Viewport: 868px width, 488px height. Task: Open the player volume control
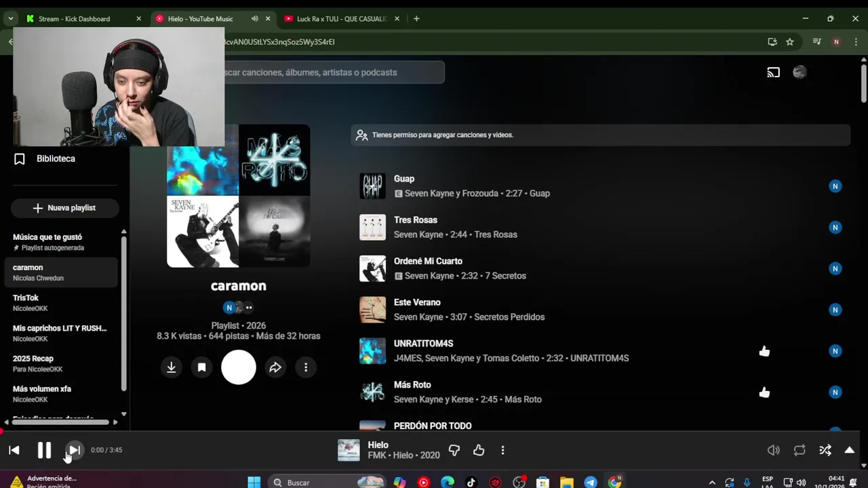click(773, 450)
